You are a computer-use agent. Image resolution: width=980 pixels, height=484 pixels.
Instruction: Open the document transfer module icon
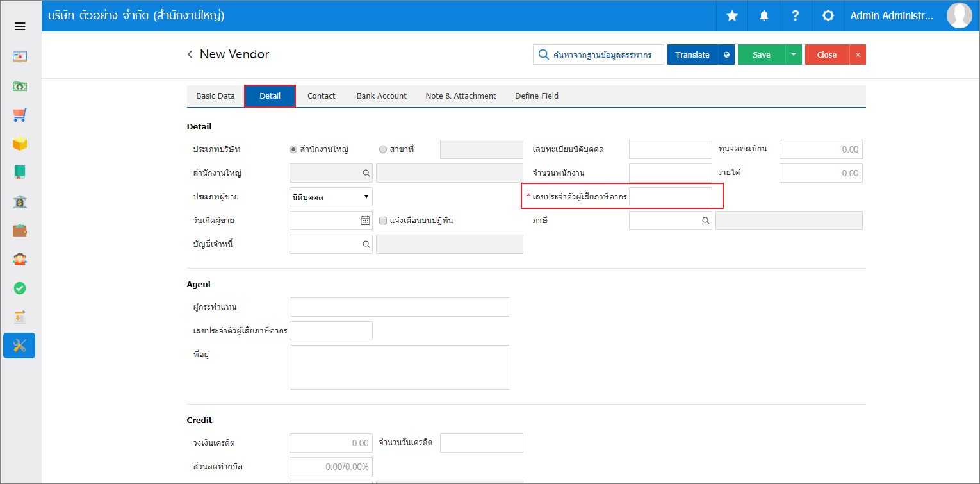[20, 317]
